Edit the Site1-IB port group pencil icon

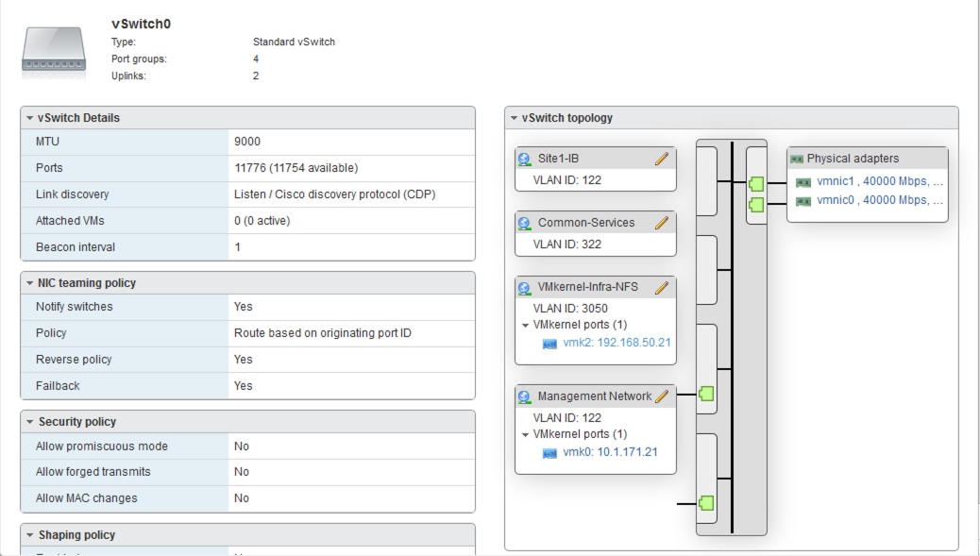click(x=662, y=159)
